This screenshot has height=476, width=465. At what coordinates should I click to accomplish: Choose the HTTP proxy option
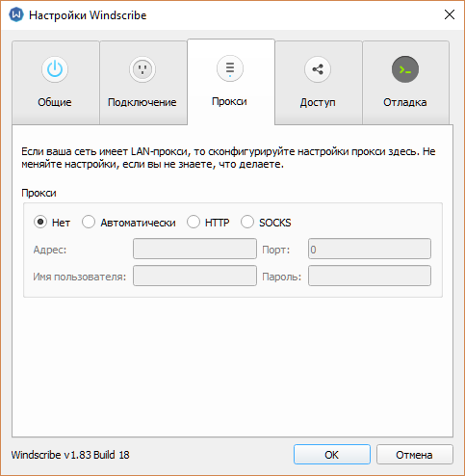tap(194, 222)
